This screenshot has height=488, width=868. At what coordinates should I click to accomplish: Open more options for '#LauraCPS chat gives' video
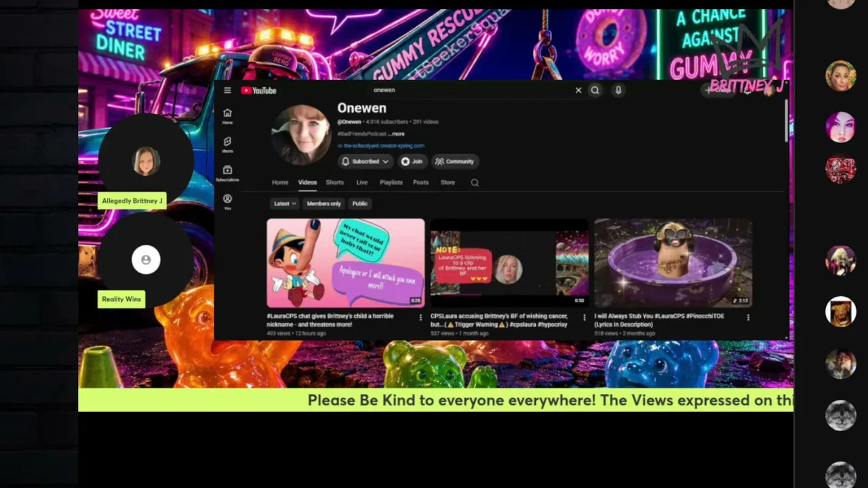pyautogui.click(x=420, y=317)
